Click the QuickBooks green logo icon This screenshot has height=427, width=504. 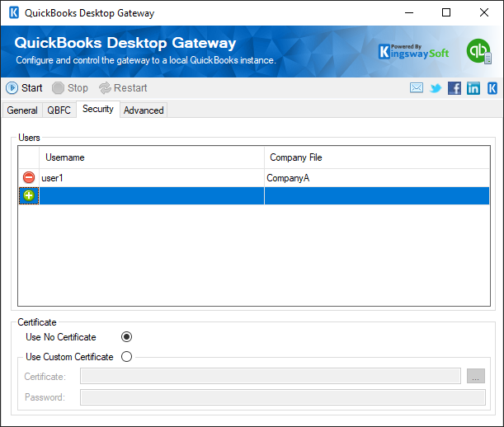tap(478, 51)
